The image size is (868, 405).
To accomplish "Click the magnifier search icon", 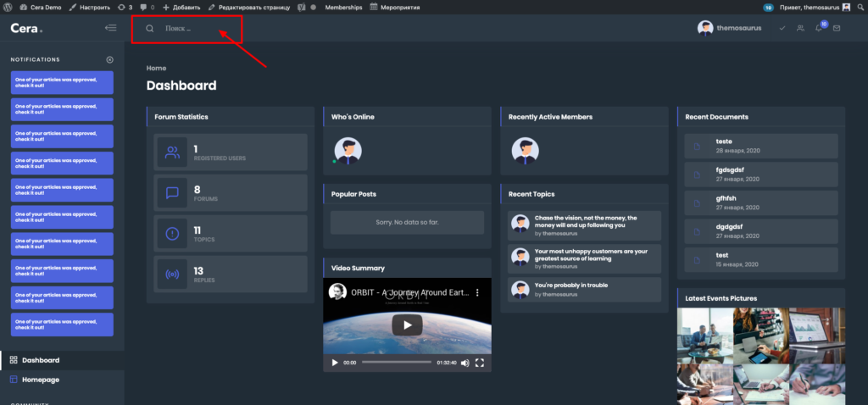I will [149, 28].
